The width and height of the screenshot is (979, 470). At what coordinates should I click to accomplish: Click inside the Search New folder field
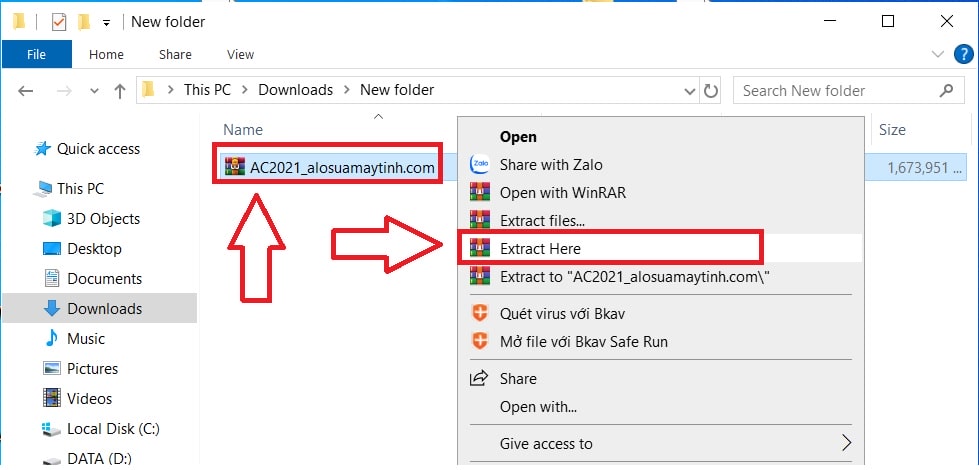pos(837,91)
